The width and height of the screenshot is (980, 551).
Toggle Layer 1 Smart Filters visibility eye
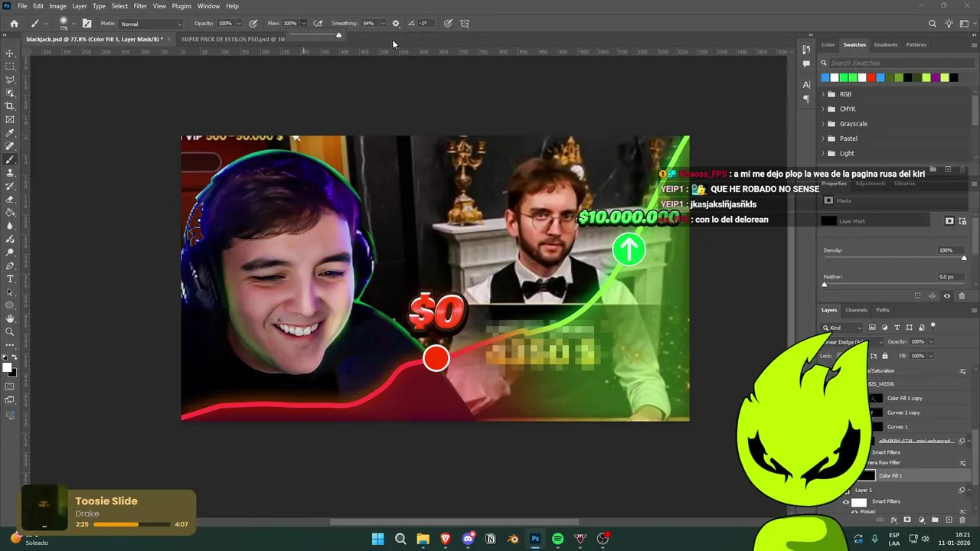846,502
